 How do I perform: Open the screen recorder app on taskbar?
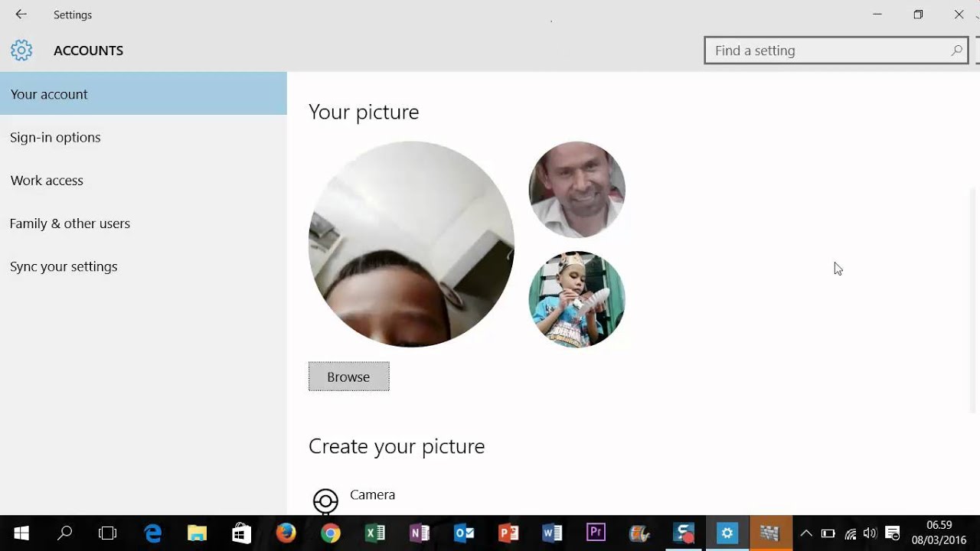click(x=684, y=533)
